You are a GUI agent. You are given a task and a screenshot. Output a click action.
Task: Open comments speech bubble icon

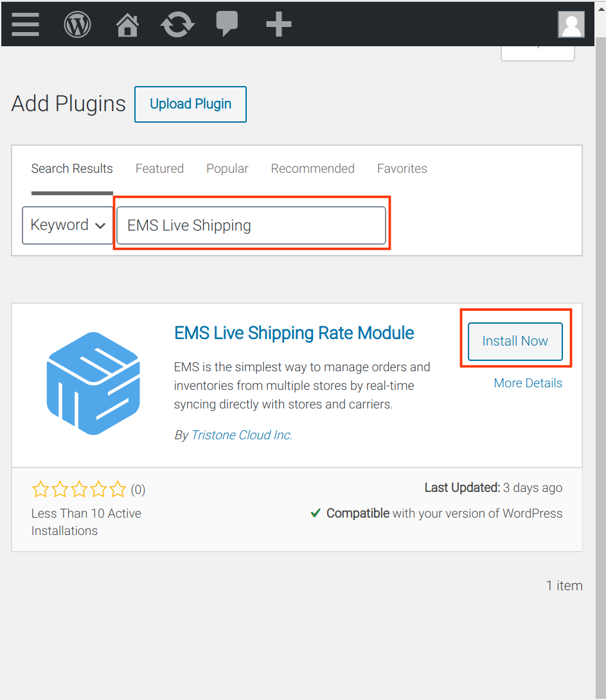[227, 23]
